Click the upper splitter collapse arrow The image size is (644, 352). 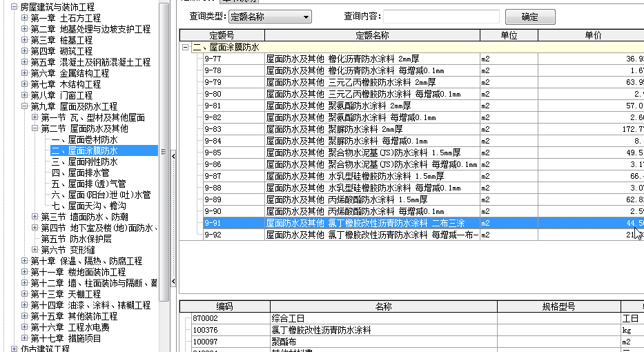[x=173, y=156]
